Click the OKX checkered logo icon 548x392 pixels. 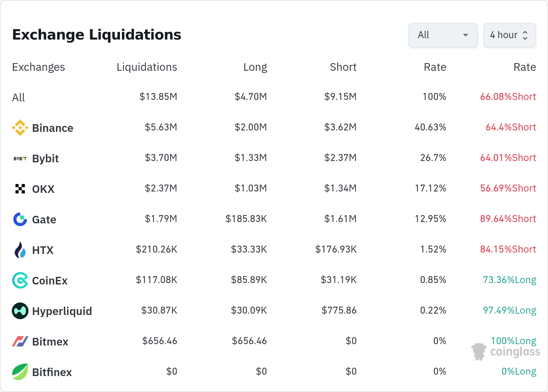tap(20, 189)
